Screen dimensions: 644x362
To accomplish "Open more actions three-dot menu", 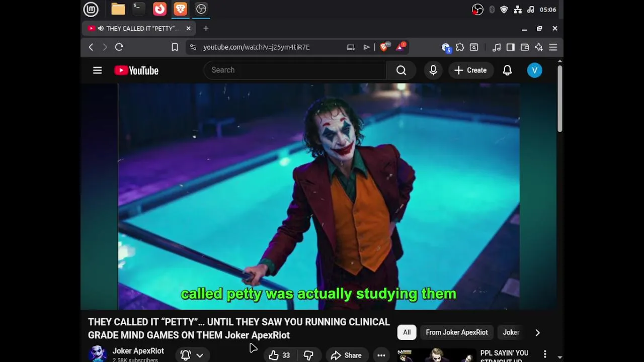I will [x=381, y=355].
